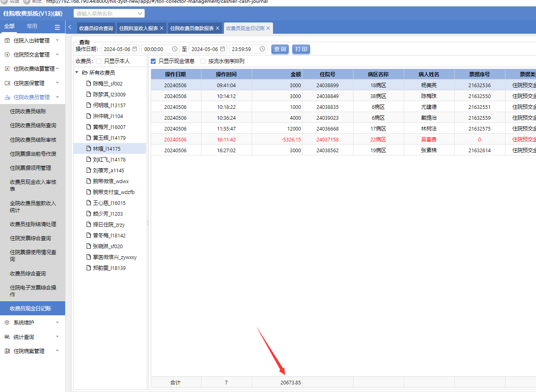Image resolution: width=536 pixels, height=392 pixels.
Task: Expand the 住院入出转管理 menu chevron
Action: tap(57, 40)
